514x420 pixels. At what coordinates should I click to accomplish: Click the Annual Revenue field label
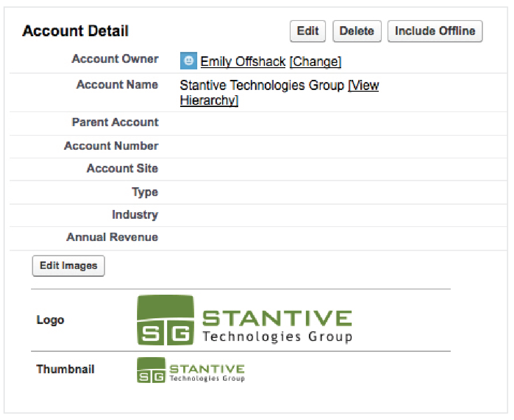coord(112,238)
